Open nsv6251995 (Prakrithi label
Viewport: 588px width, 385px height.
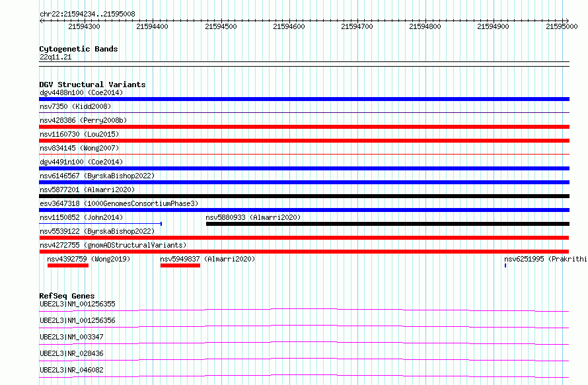click(545, 259)
